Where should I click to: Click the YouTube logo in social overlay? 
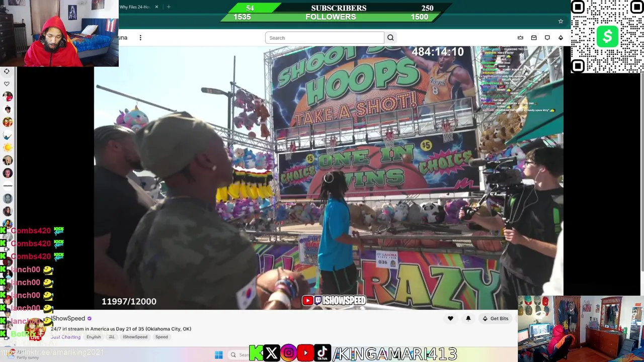(x=305, y=353)
